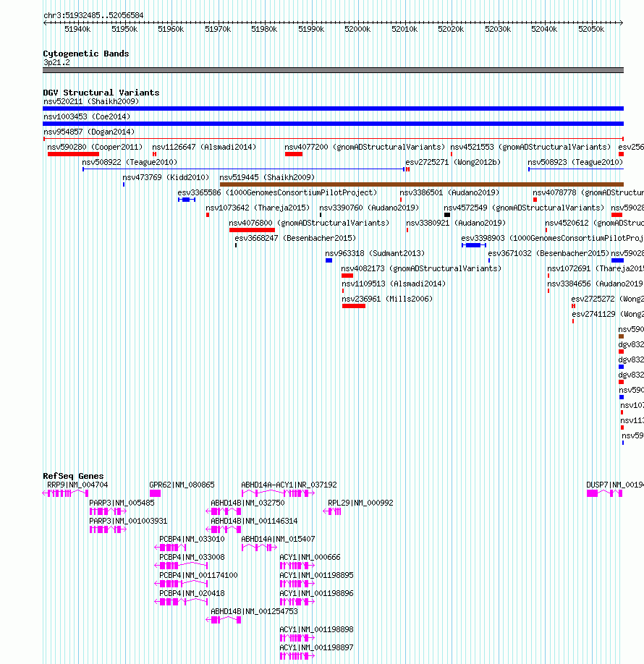Click the 3p21.2 band label
This screenshot has height=664, width=644.
[56, 63]
